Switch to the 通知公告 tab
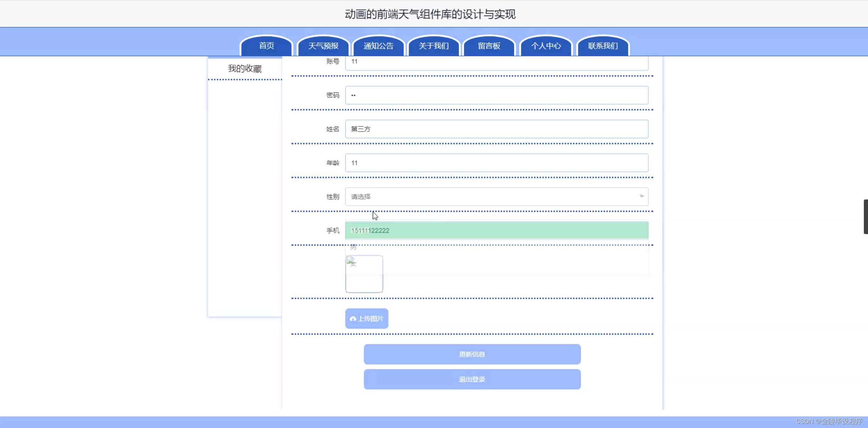868x428 pixels. point(378,46)
